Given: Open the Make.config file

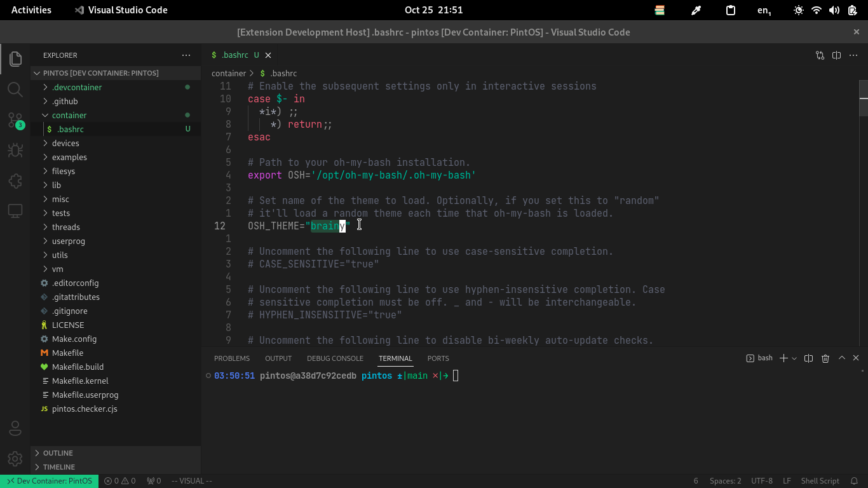Looking at the screenshot, I should (x=116, y=339).
